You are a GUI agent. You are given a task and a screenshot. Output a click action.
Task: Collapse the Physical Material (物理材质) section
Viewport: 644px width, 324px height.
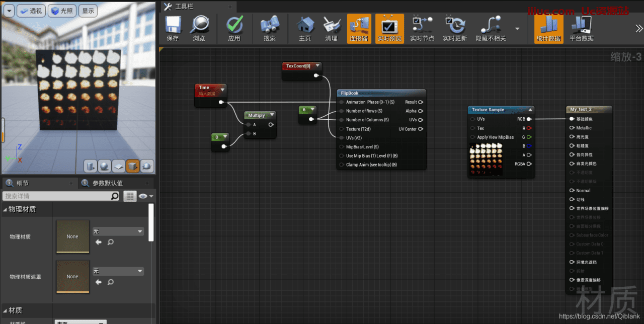click(x=6, y=209)
